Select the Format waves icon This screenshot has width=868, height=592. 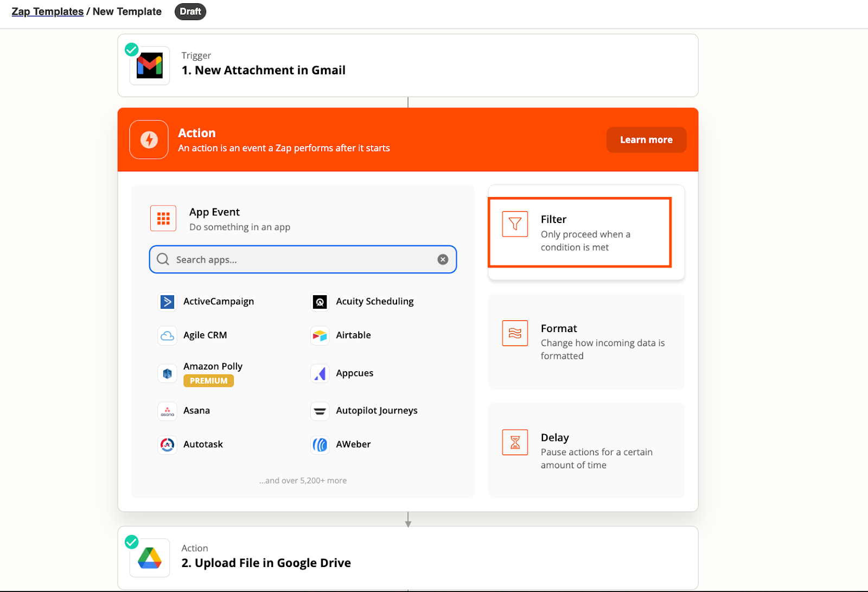(515, 333)
